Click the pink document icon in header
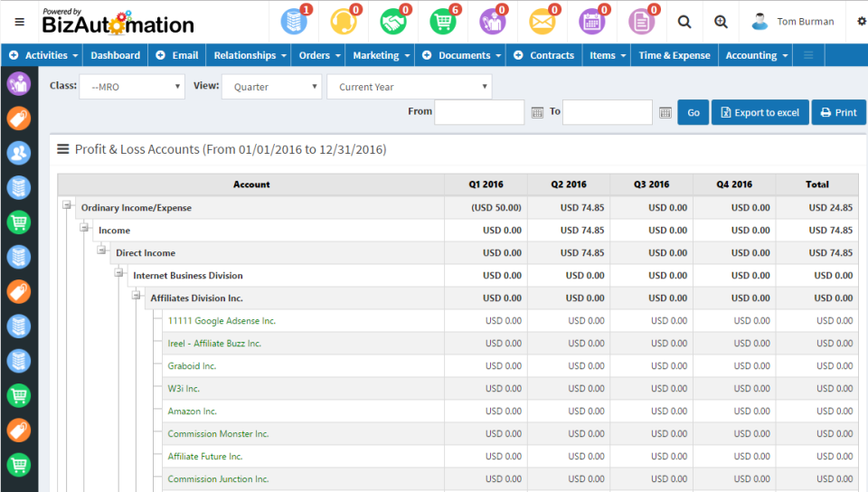868x492 pixels. point(641,21)
